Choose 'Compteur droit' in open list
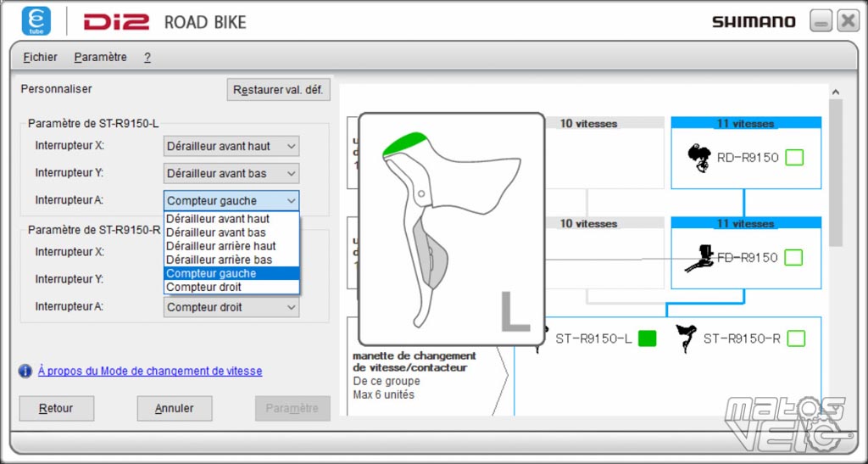 pos(231,287)
